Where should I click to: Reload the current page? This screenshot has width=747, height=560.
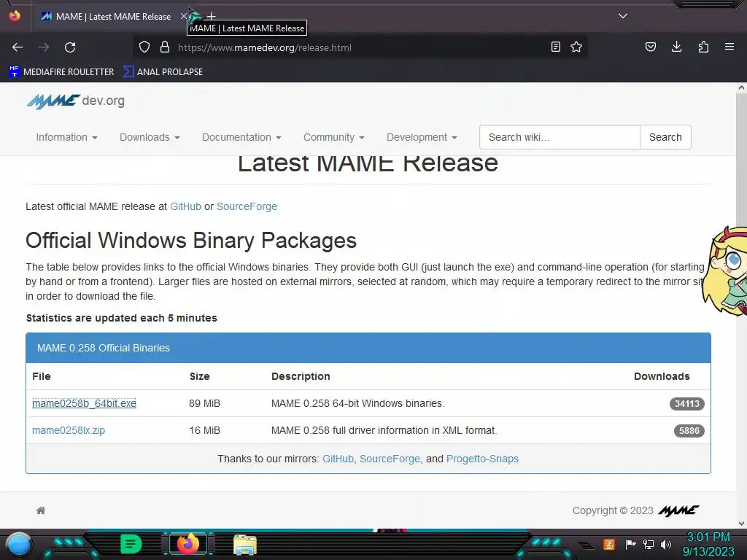[x=70, y=47]
